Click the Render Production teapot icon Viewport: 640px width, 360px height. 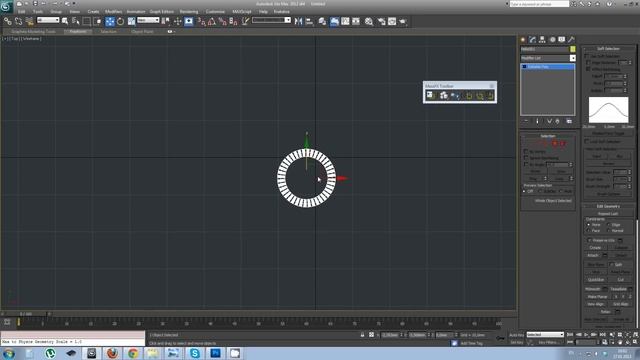pos(403,21)
